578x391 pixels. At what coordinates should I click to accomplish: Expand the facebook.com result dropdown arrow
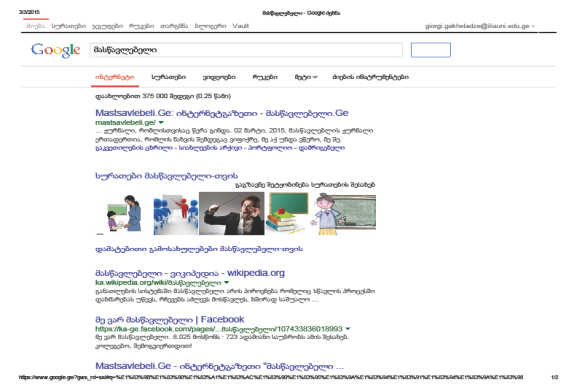pyautogui.click(x=348, y=328)
